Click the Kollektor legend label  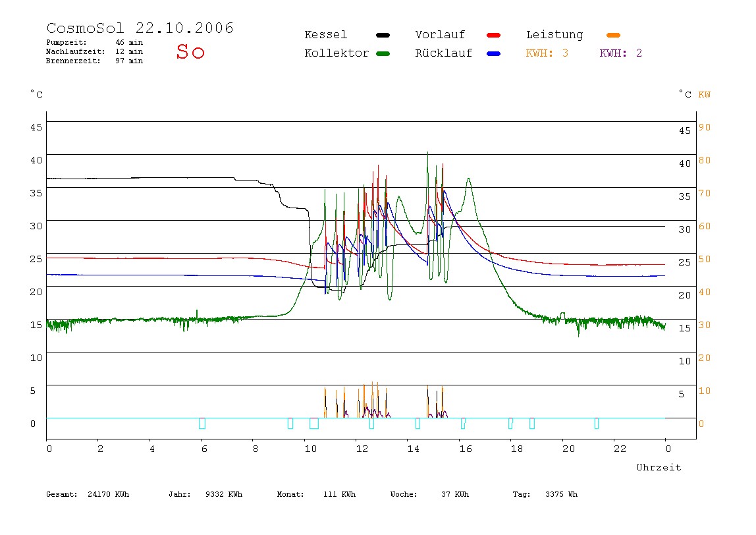pyautogui.click(x=337, y=53)
